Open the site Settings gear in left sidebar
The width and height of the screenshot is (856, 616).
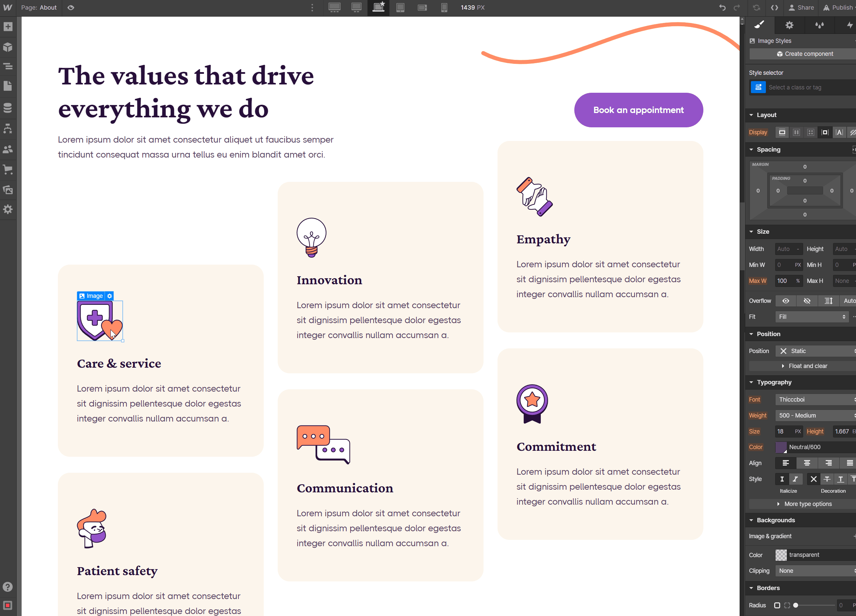(x=8, y=209)
